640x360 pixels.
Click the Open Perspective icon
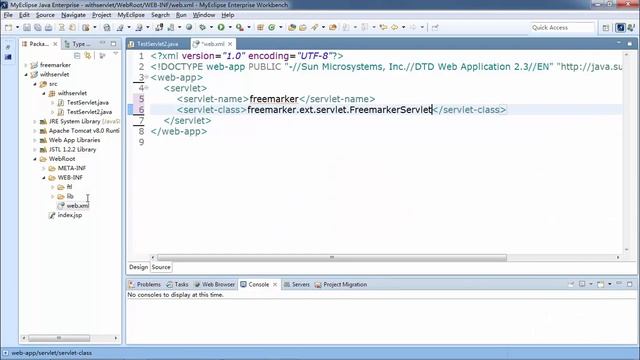click(606, 28)
